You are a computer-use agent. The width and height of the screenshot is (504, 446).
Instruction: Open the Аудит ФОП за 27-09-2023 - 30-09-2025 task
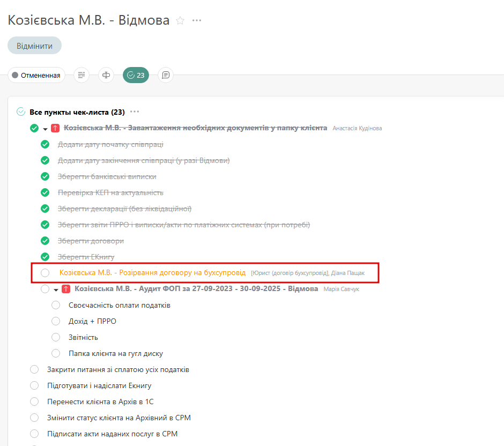coord(196,288)
